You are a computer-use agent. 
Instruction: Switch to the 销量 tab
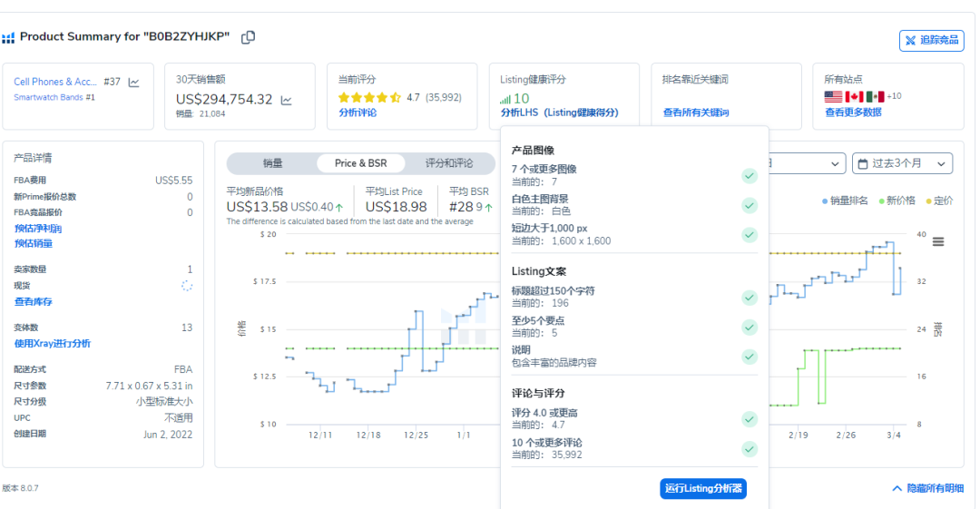[x=272, y=163]
